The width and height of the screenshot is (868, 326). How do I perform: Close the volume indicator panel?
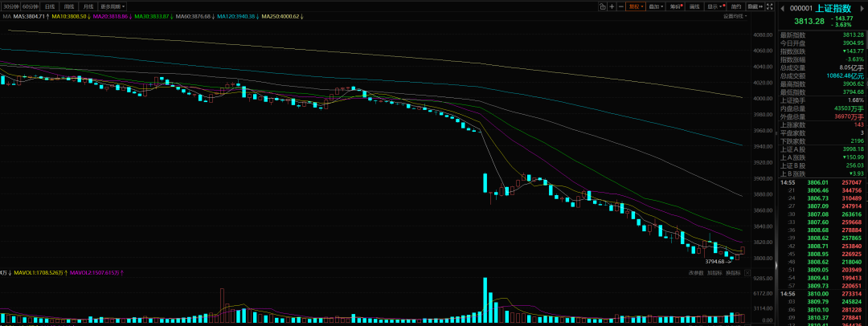pyautogui.click(x=747, y=273)
